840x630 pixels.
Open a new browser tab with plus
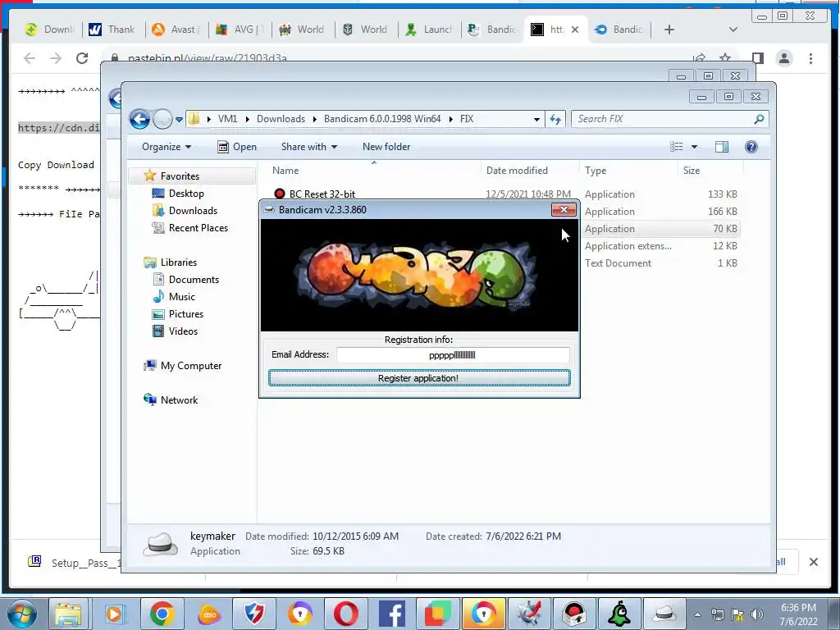point(669,30)
